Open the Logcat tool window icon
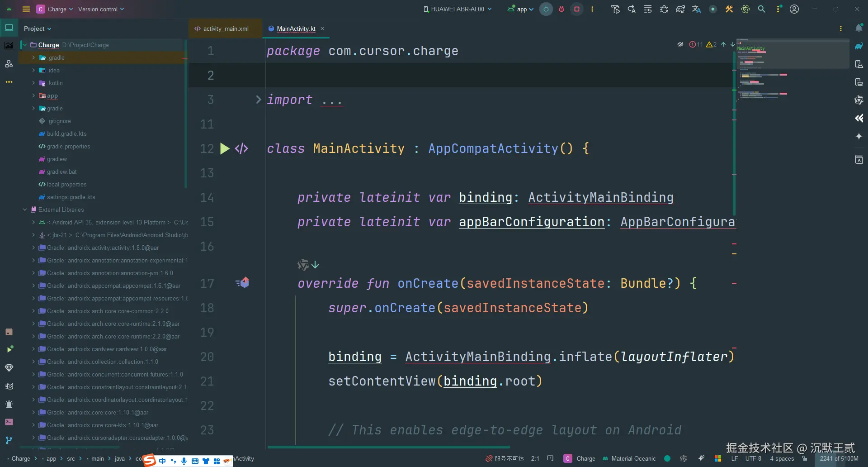 point(9,386)
